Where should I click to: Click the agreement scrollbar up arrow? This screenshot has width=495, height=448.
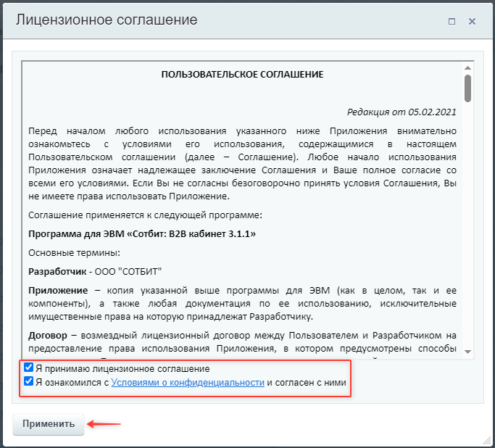[468, 68]
